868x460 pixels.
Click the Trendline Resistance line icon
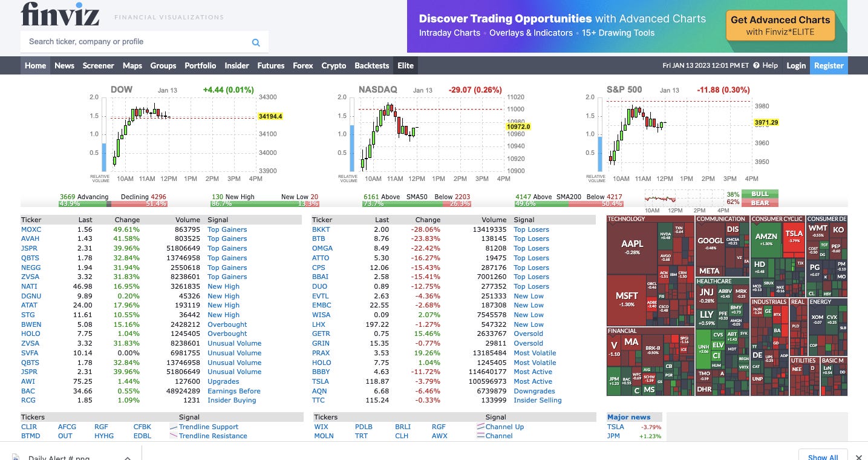[x=174, y=436]
